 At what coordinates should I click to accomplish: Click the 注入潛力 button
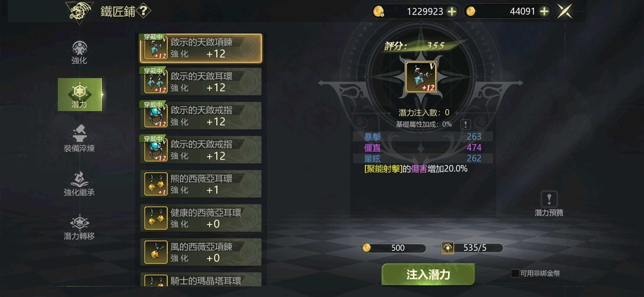tap(428, 275)
